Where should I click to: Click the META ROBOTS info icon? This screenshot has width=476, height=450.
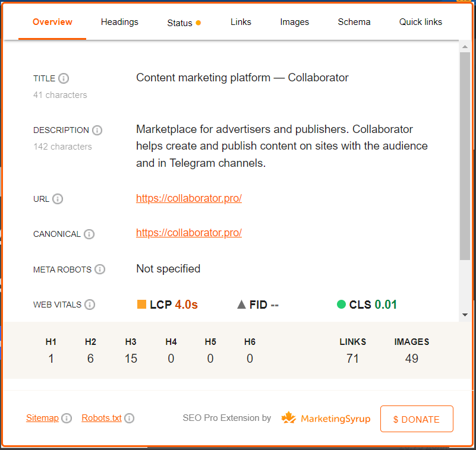tap(100, 269)
